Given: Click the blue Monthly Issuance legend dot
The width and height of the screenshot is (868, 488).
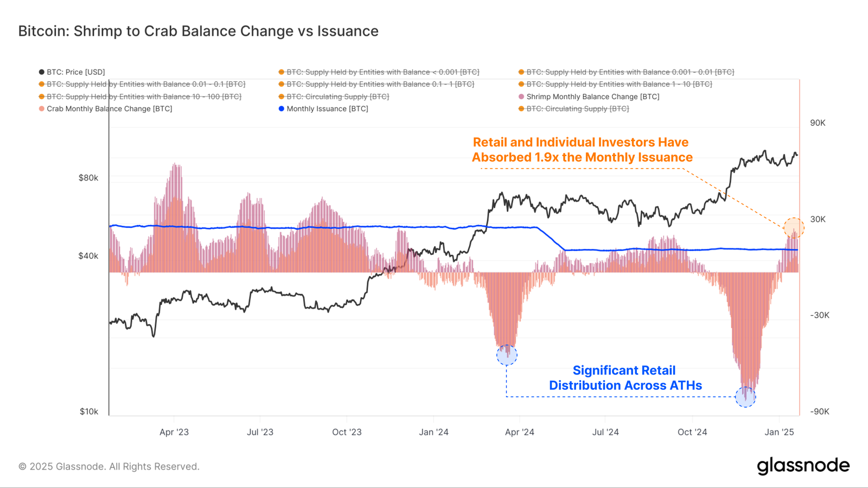Looking at the screenshot, I should click(282, 109).
